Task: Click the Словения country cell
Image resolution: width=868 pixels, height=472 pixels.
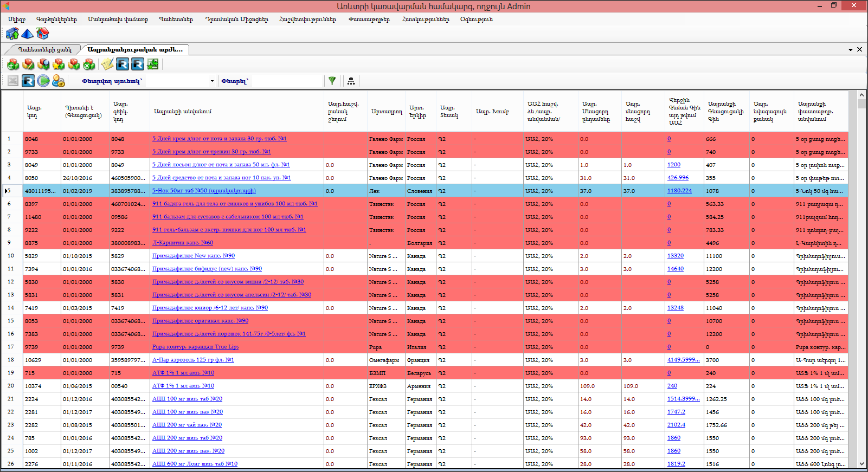Action: tap(420, 191)
